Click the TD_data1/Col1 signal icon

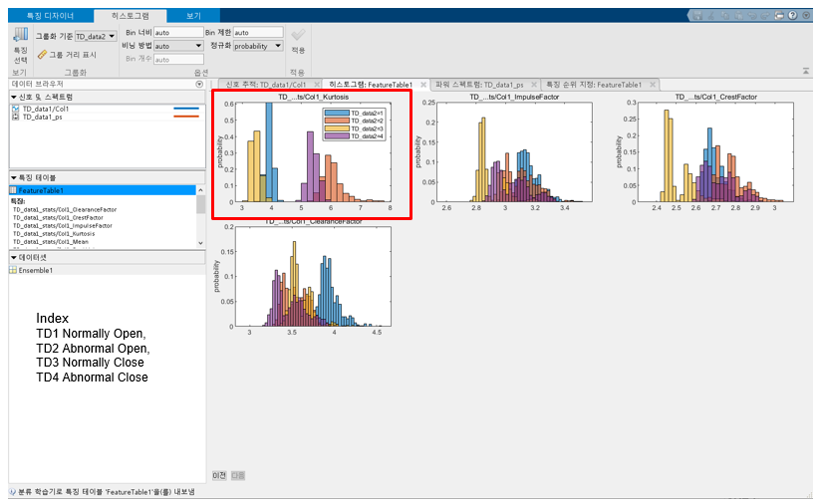click(x=15, y=109)
